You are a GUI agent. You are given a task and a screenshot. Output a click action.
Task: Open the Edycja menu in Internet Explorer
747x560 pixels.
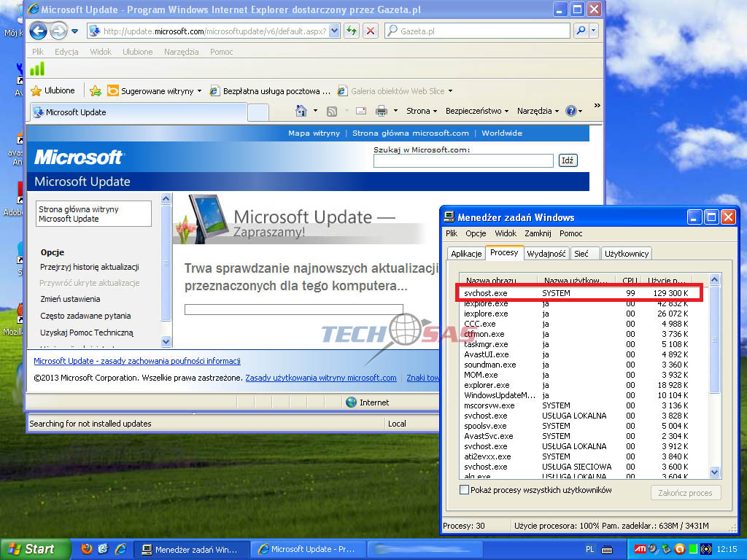tap(66, 52)
